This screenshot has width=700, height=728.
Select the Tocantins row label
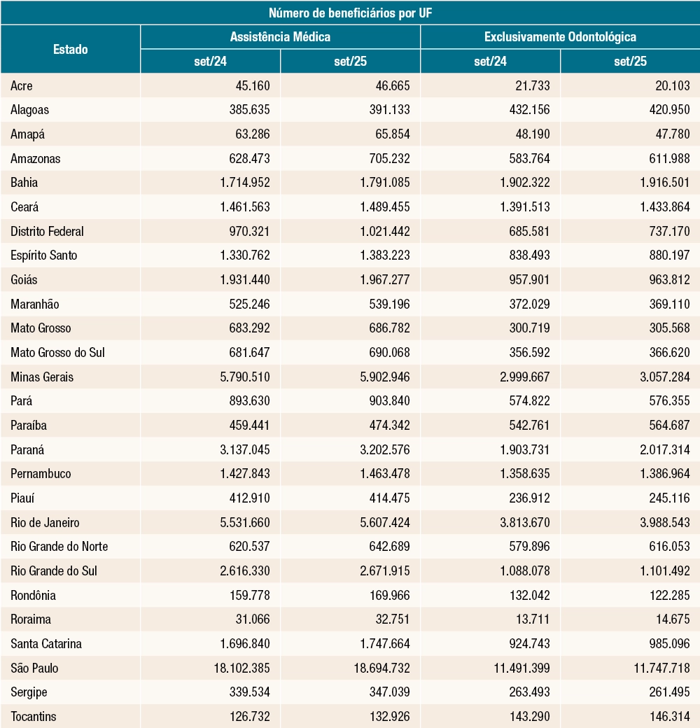tap(34, 716)
